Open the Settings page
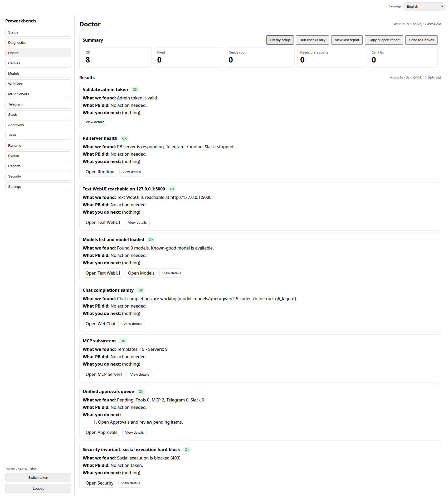 pyautogui.click(x=38, y=187)
